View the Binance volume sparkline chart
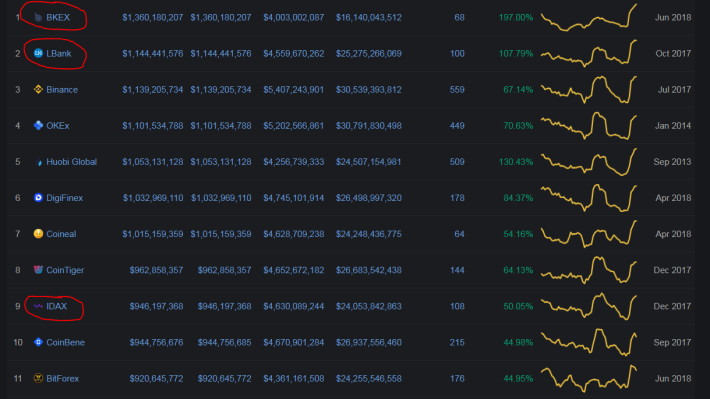This screenshot has height=399, width=710. [589, 90]
